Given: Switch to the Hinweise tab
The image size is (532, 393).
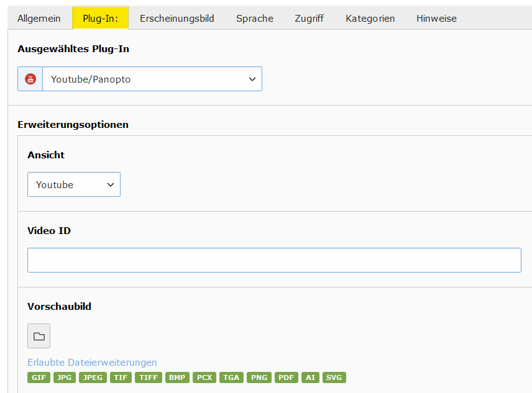Looking at the screenshot, I should (x=436, y=18).
